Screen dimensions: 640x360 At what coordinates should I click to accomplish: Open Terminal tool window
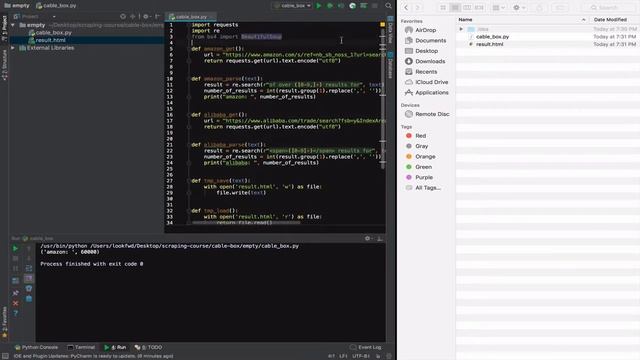coord(81,347)
